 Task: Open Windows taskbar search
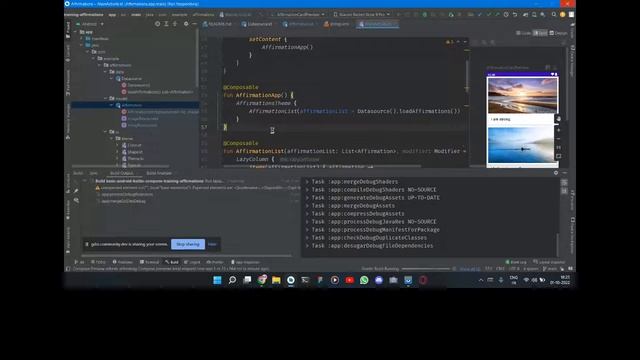[x=232, y=280]
